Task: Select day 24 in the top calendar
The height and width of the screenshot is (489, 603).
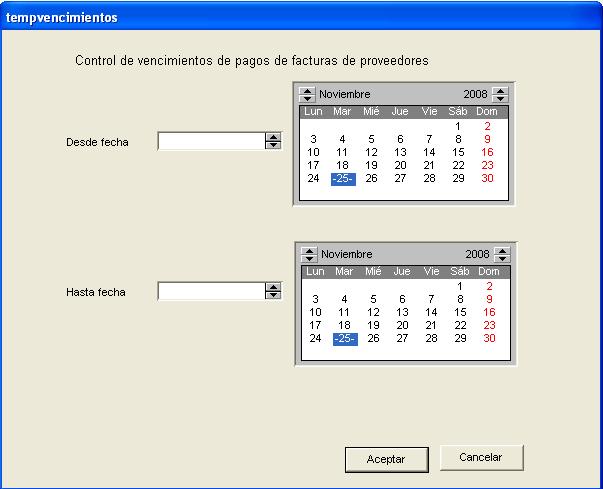Action: click(x=313, y=178)
